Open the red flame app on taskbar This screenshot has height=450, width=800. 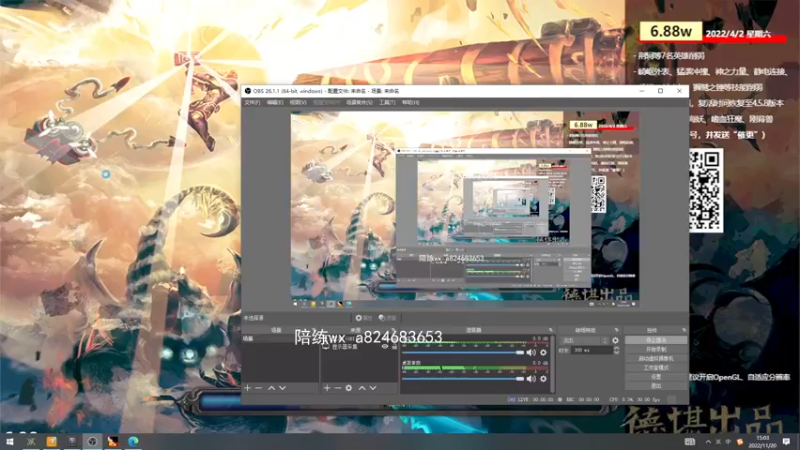click(x=113, y=441)
